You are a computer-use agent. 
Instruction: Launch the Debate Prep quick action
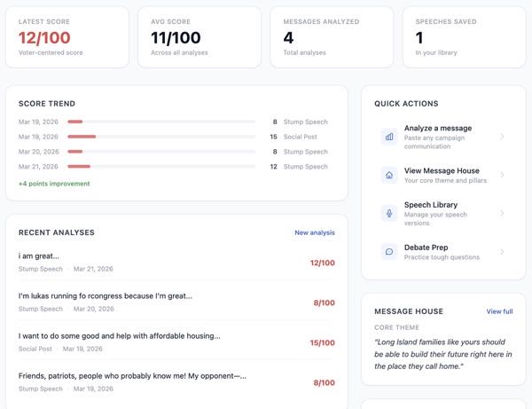pos(443,251)
